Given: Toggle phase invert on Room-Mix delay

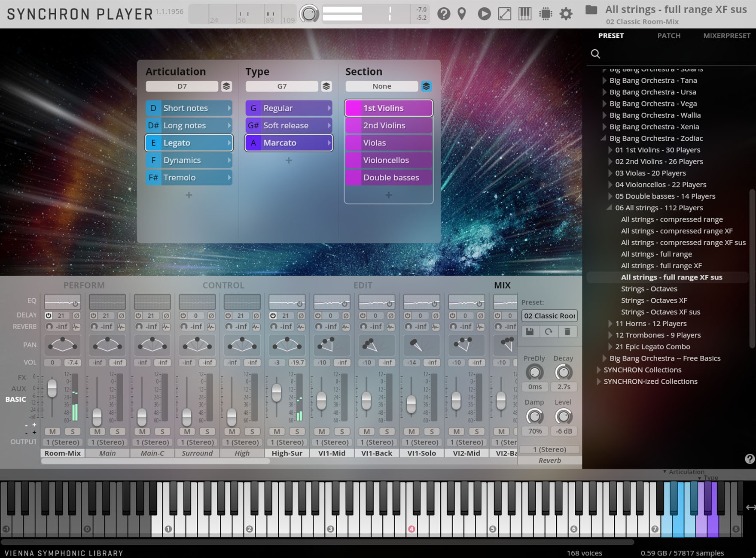Looking at the screenshot, I should (76, 315).
